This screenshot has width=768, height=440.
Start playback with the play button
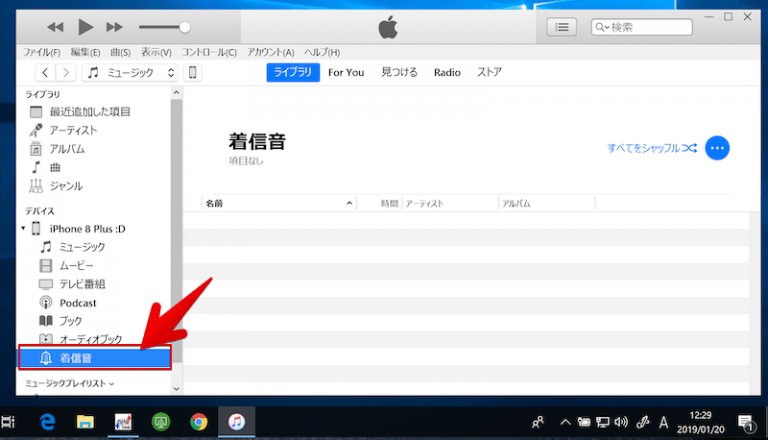(x=86, y=27)
